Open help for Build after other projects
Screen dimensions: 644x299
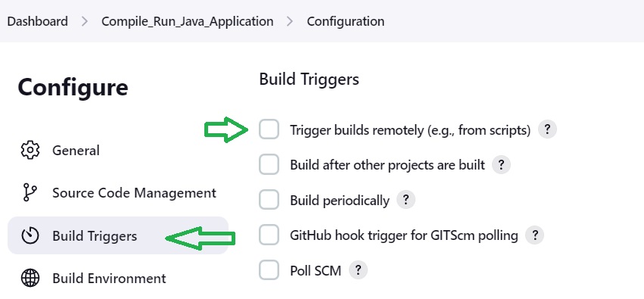tap(501, 165)
